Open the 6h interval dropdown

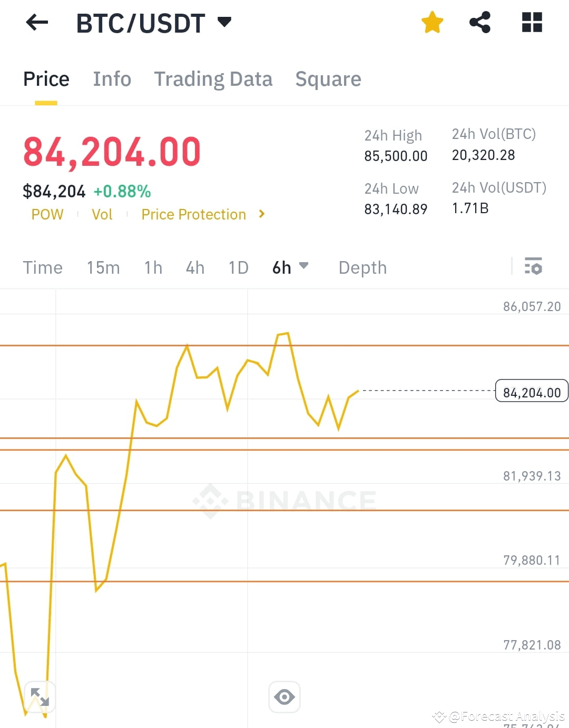tap(290, 267)
